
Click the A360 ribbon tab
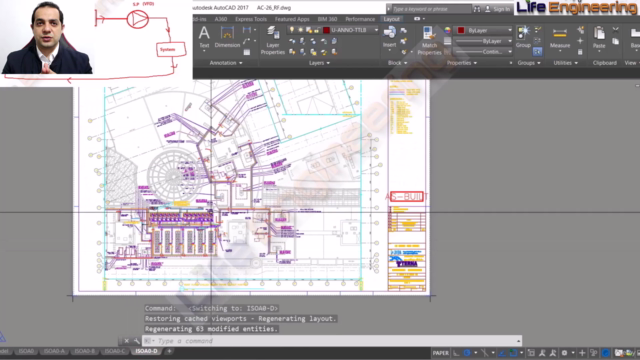220,19
